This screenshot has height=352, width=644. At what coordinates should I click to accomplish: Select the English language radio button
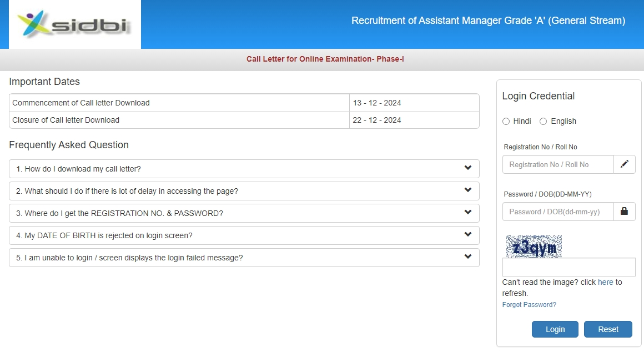pyautogui.click(x=544, y=122)
